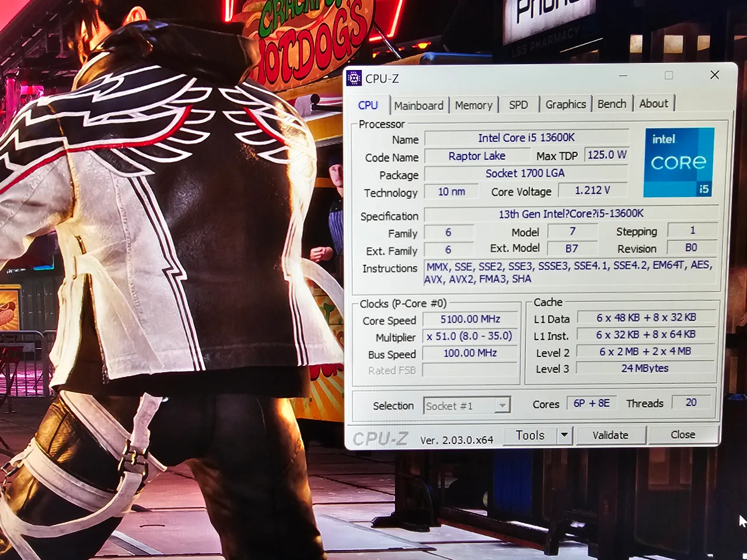Click the Code Name value 'Raptor Lake'

(477, 156)
